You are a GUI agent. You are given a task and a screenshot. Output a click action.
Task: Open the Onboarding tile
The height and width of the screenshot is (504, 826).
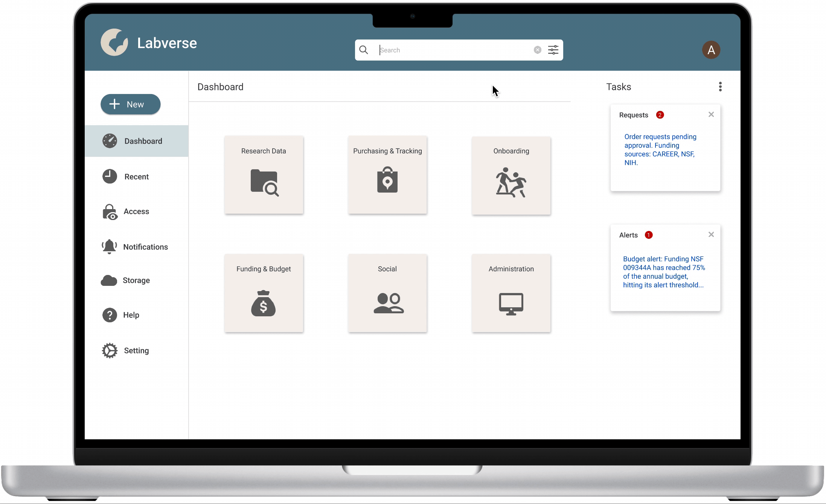coord(511,176)
